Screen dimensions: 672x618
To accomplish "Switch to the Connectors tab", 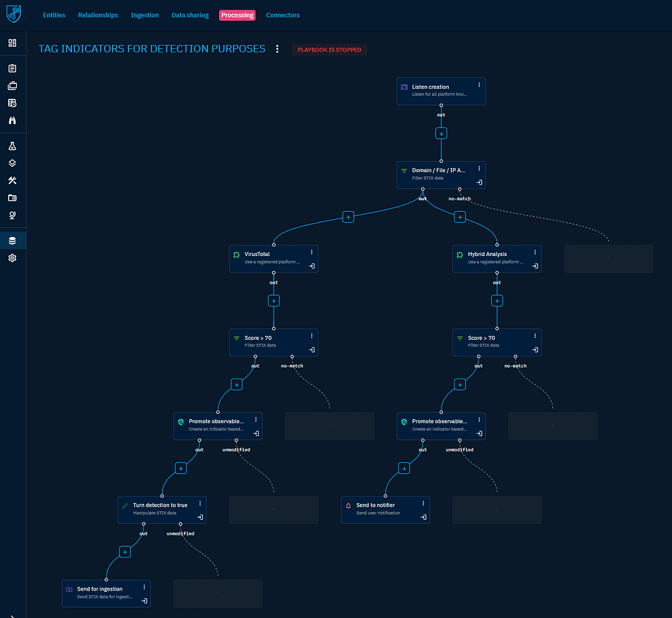I will (x=283, y=15).
